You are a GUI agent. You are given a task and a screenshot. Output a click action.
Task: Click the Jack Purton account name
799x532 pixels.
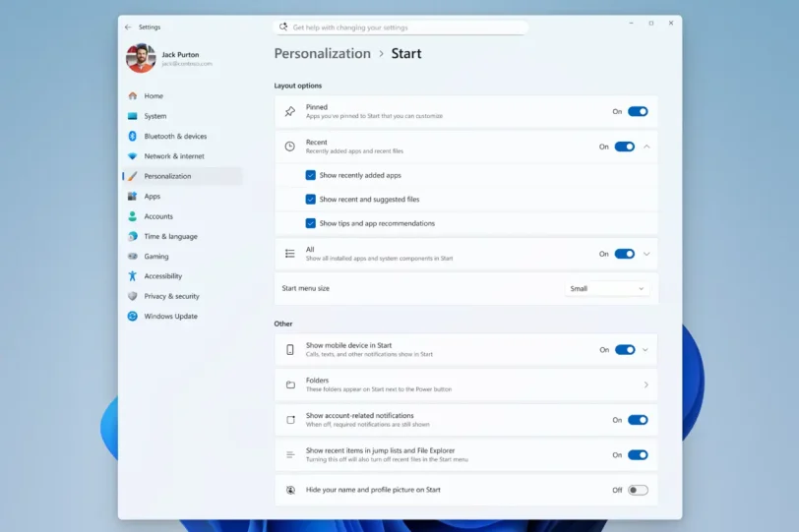pyautogui.click(x=180, y=54)
